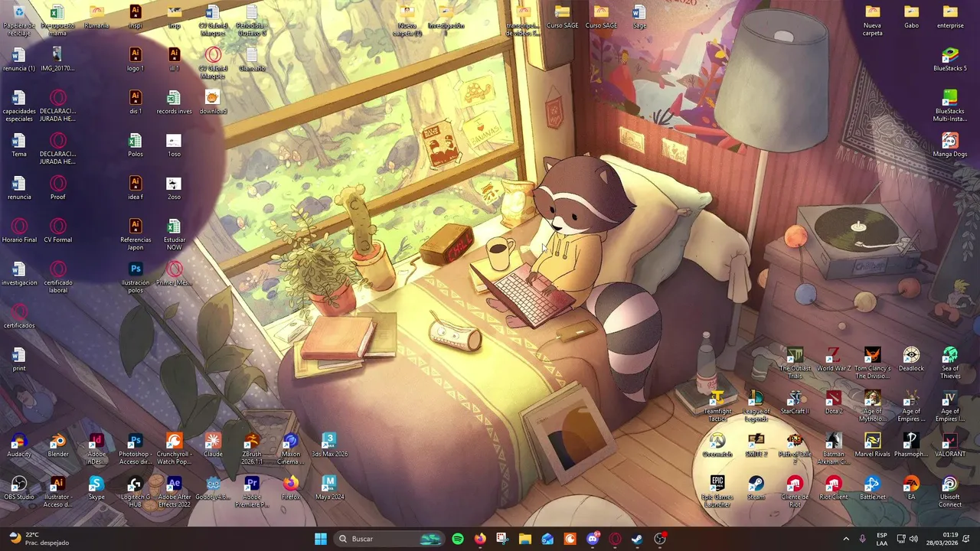The image size is (980, 551).
Task: Select the EA app shortcut
Action: [x=911, y=488]
